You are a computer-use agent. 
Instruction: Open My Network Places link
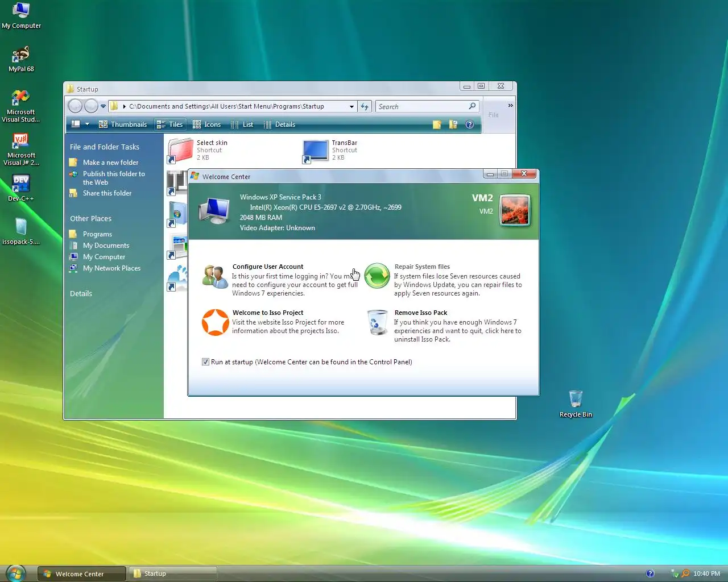(x=111, y=268)
